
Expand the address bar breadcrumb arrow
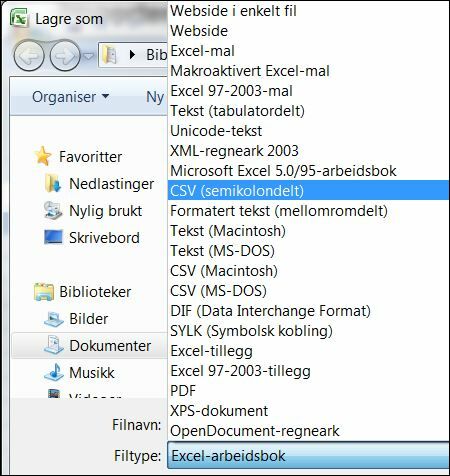(132, 55)
